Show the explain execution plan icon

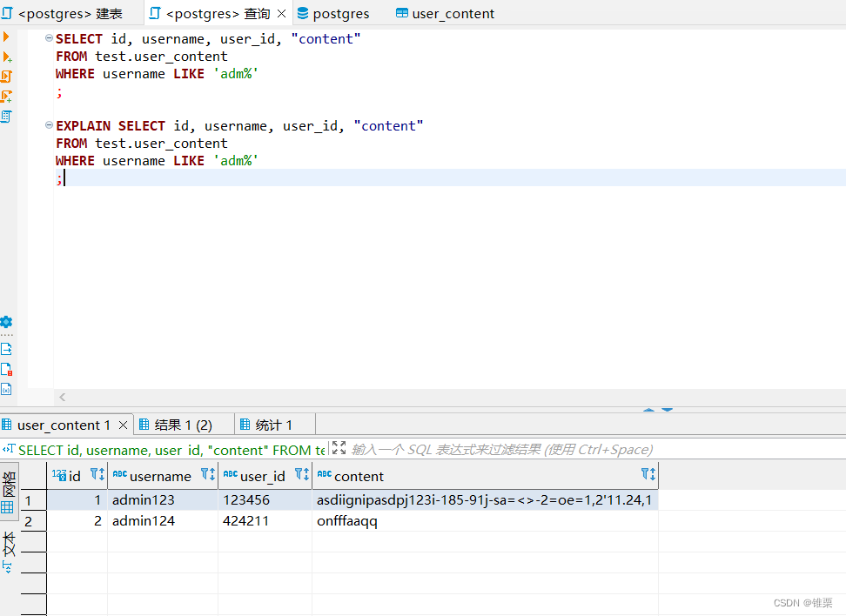pos(6,117)
